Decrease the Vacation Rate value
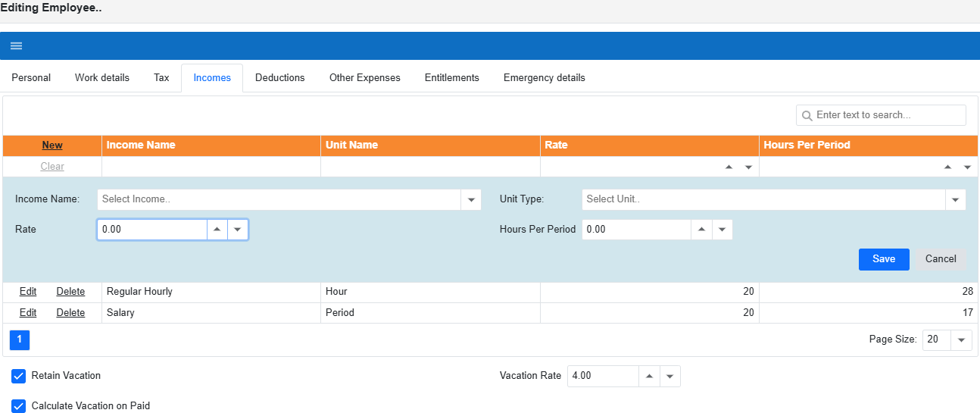The width and height of the screenshot is (980, 413). pyautogui.click(x=670, y=376)
